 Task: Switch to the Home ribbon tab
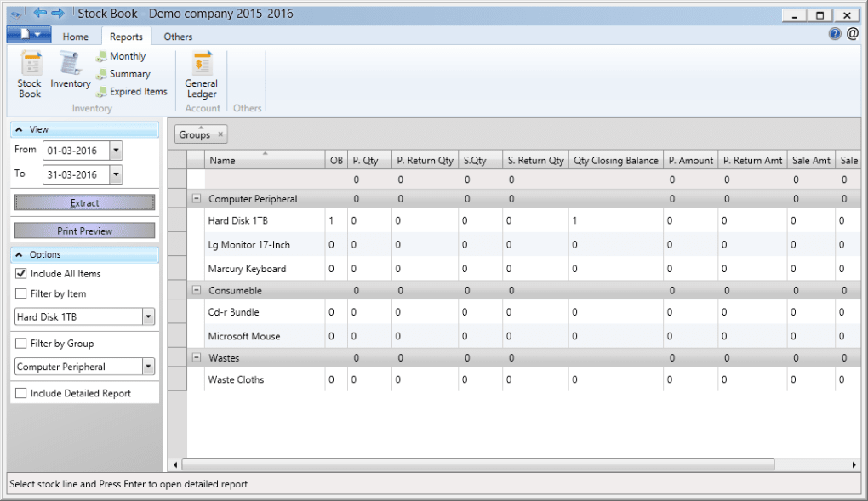click(76, 36)
